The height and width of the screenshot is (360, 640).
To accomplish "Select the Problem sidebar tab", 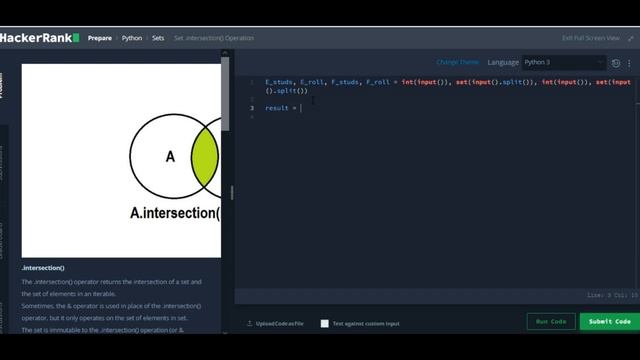I will pos(2,85).
